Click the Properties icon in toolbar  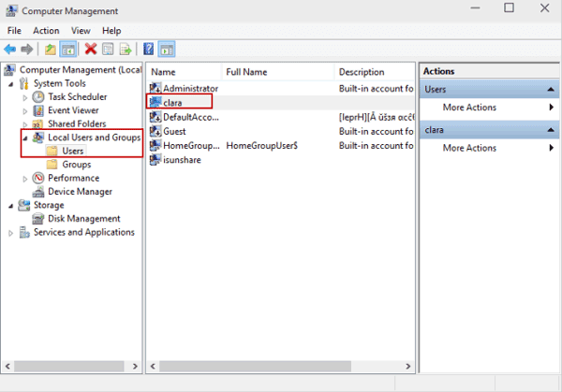(108, 49)
